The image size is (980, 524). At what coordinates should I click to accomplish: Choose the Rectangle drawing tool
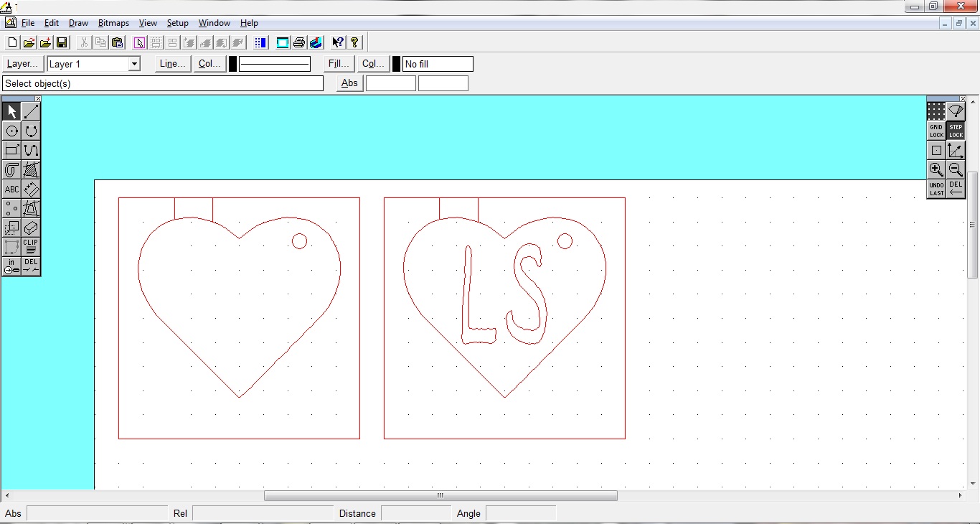[x=11, y=150]
